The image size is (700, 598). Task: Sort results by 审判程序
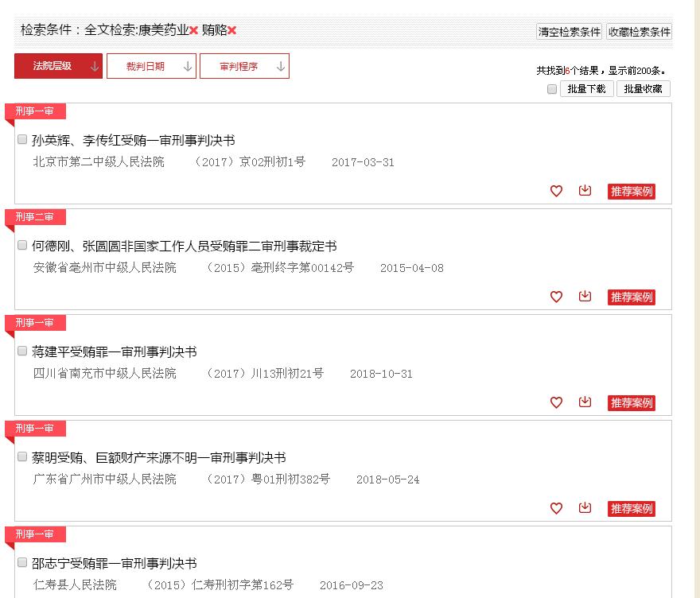(244, 67)
